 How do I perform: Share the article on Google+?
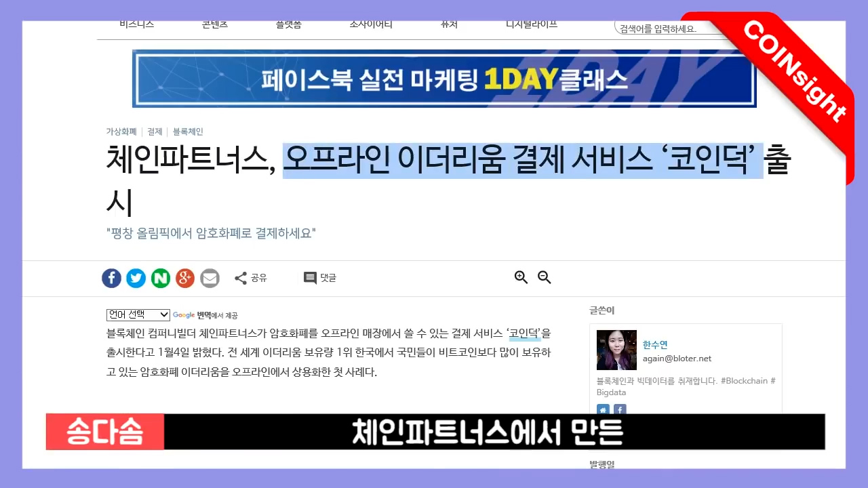point(185,278)
